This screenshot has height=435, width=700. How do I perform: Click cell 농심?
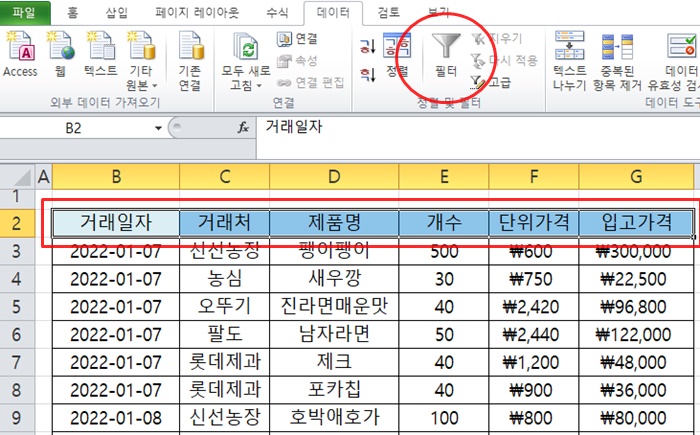(225, 279)
